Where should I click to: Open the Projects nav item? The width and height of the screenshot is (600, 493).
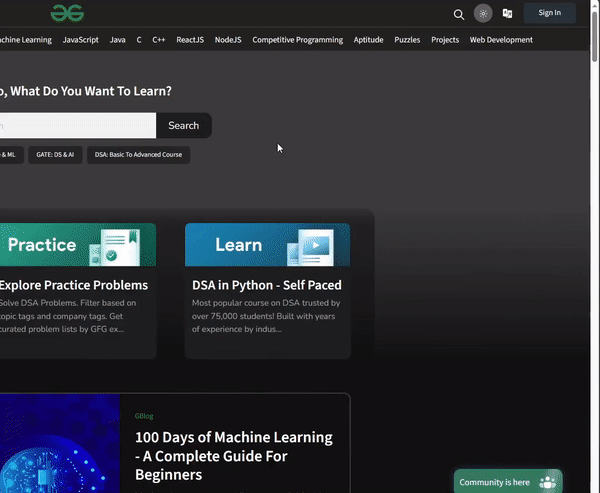pyautogui.click(x=445, y=40)
